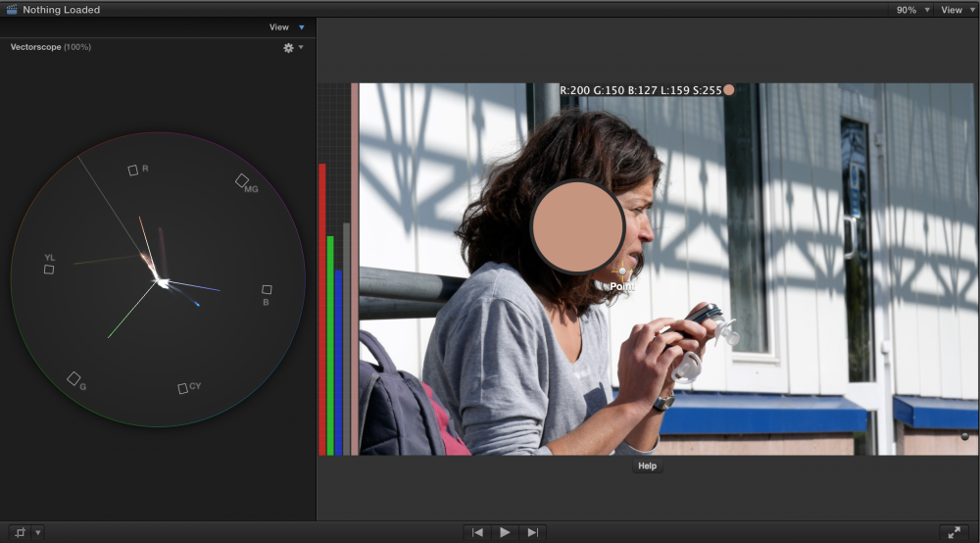The height and width of the screenshot is (543, 980).
Task: Click the Vectorscope (100%) title label
Action: coord(51,47)
